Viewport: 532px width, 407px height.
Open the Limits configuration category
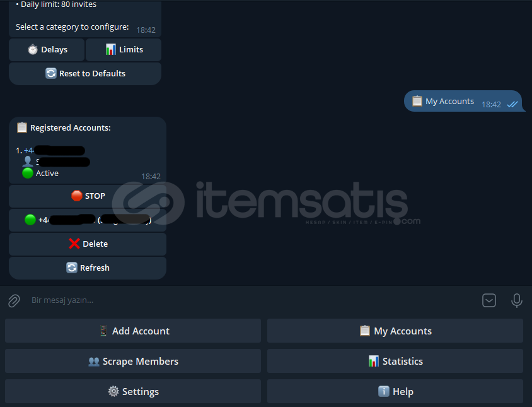124,50
